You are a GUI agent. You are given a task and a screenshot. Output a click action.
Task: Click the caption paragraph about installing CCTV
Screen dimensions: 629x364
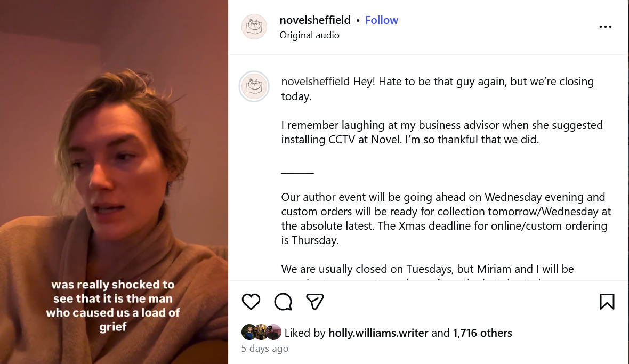pyautogui.click(x=441, y=132)
